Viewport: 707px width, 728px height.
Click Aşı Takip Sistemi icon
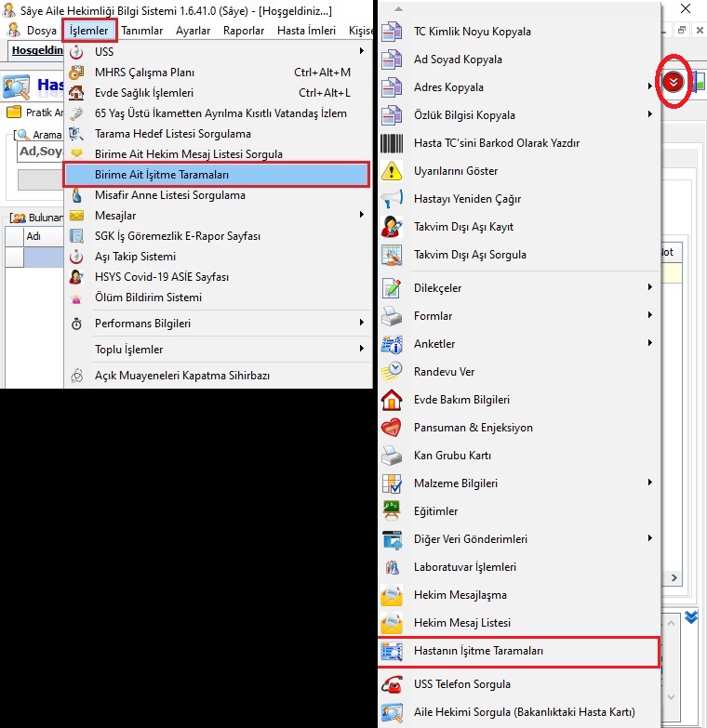click(x=76, y=257)
